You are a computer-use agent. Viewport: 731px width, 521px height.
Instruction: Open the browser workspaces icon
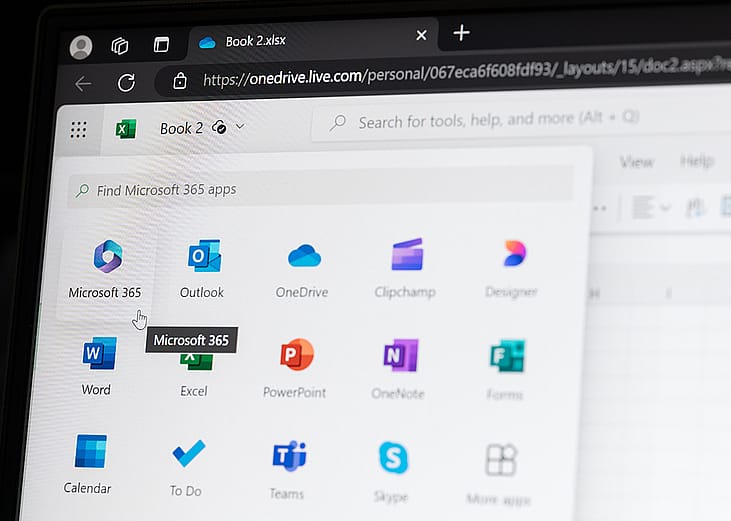pyautogui.click(x=120, y=46)
